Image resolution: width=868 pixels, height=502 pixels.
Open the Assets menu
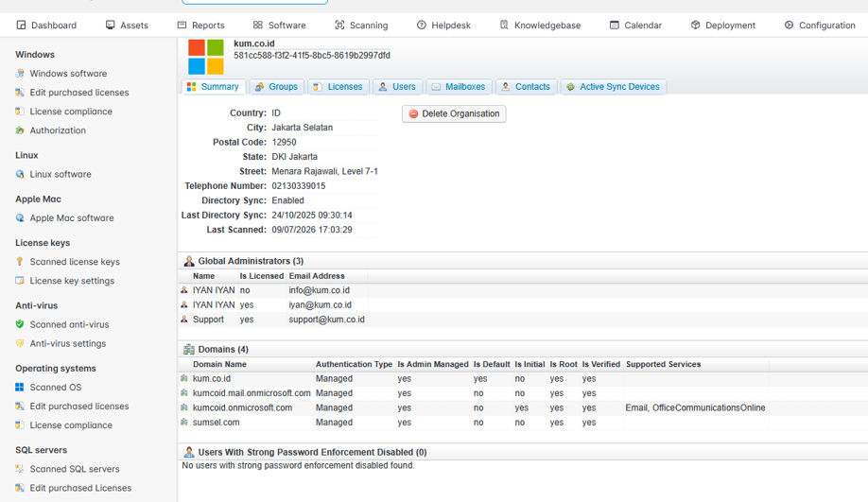click(x=127, y=25)
